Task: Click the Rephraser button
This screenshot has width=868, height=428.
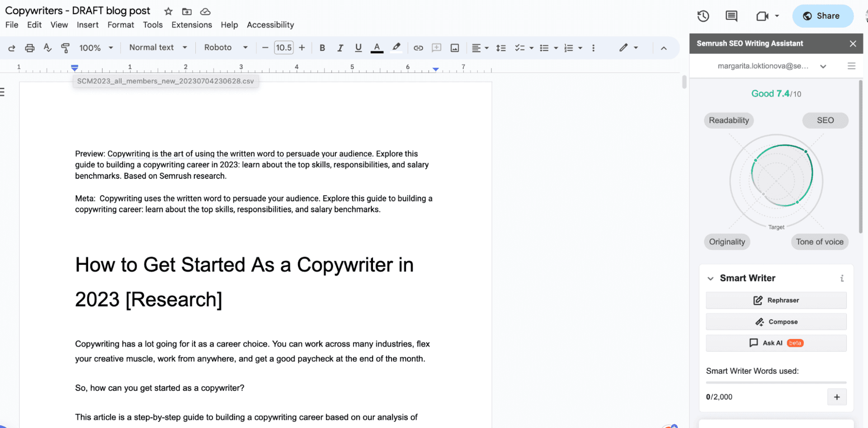Action: 776,300
